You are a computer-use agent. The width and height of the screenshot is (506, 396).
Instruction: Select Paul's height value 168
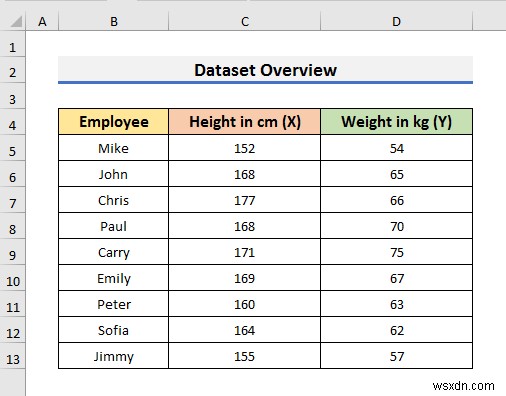point(245,226)
